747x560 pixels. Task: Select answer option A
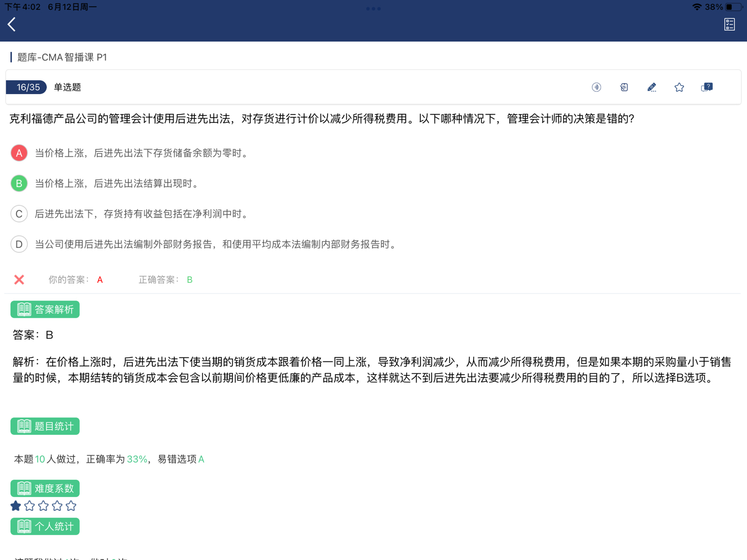[x=19, y=153]
